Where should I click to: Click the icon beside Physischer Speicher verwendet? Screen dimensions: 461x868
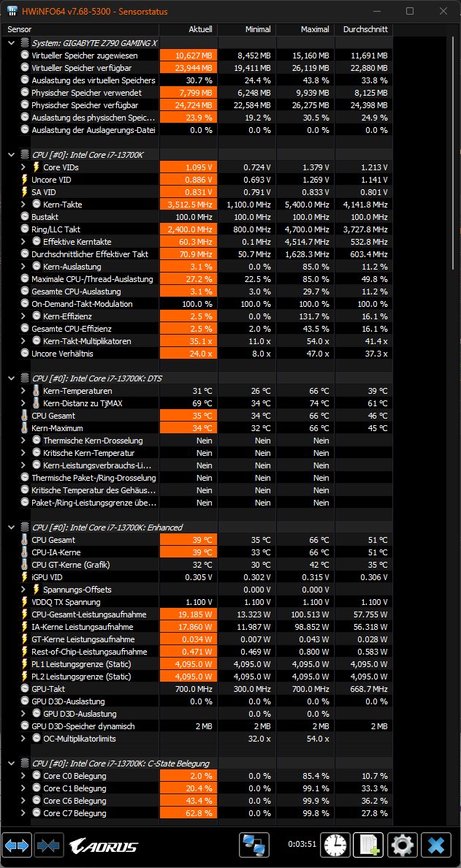tap(25, 93)
